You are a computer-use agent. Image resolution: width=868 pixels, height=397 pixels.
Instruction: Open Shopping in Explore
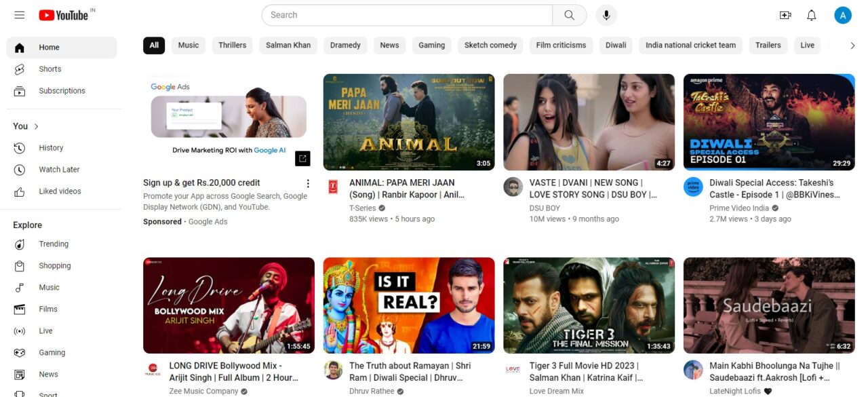pyautogui.click(x=62, y=266)
